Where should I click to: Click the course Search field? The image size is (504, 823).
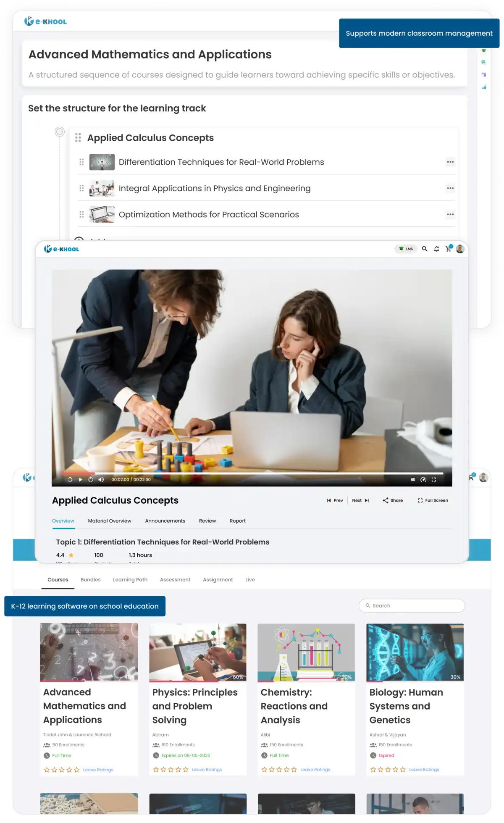click(x=412, y=605)
